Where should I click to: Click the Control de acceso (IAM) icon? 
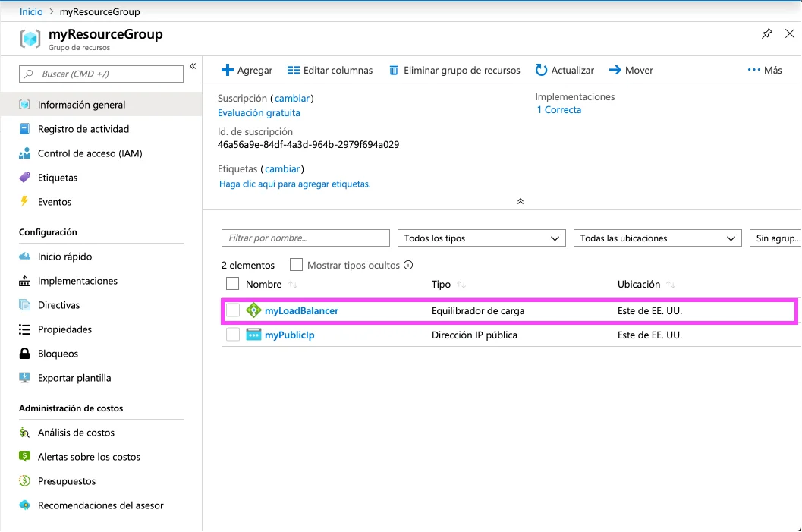[x=24, y=153]
